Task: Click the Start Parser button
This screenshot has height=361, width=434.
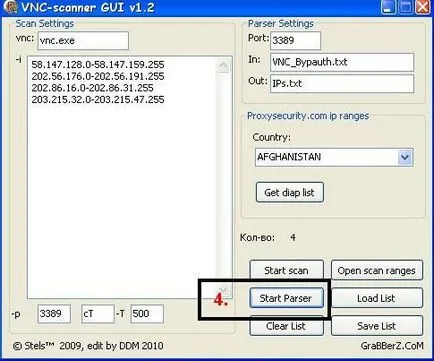Action: tap(286, 298)
